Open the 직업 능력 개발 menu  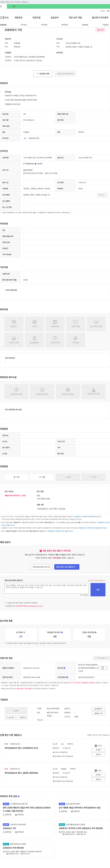[75, 17]
